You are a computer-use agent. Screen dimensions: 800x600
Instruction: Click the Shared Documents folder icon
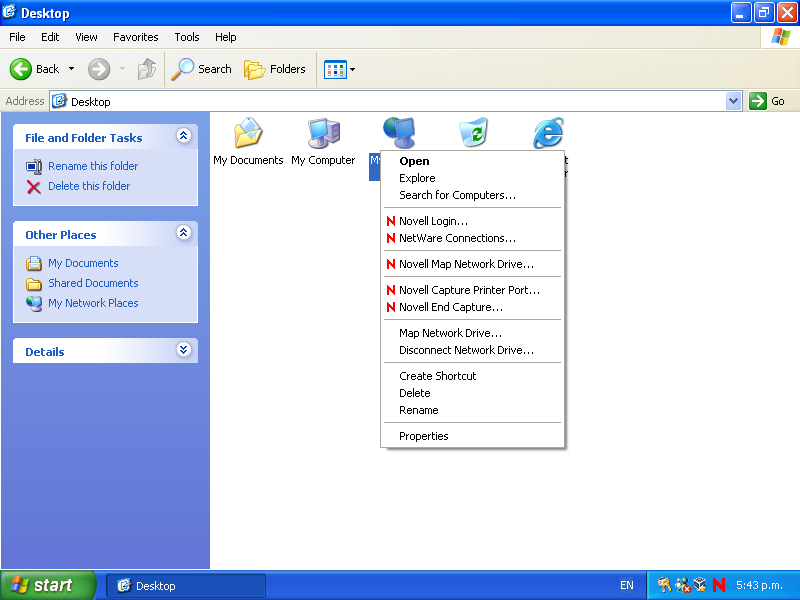(34, 284)
